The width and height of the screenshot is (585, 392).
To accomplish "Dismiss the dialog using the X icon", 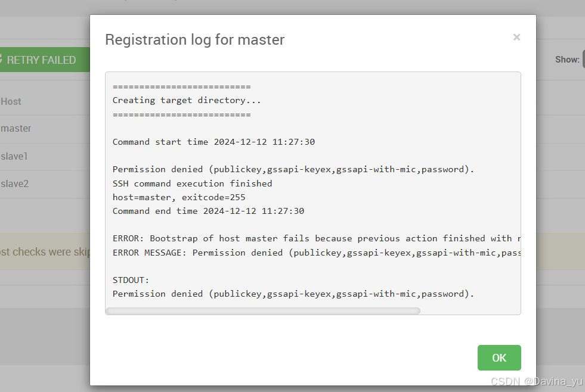I will pyautogui.click(x=516, y=37).
